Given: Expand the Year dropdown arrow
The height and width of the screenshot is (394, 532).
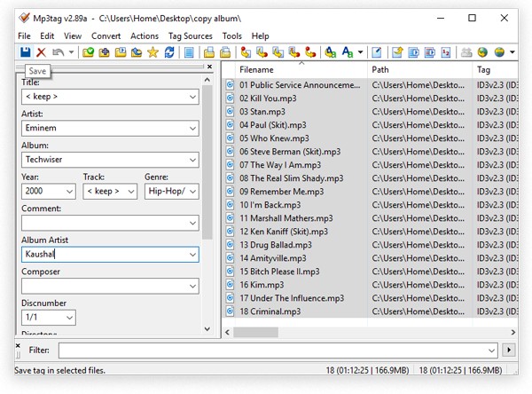Looking at the screenshot, I should click(69, 192).
